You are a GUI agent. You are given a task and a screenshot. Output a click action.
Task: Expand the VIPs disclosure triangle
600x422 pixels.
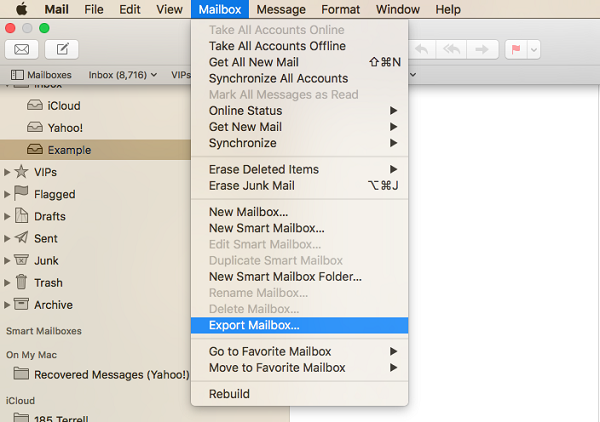pyautogui.click(x=8, y=173)
